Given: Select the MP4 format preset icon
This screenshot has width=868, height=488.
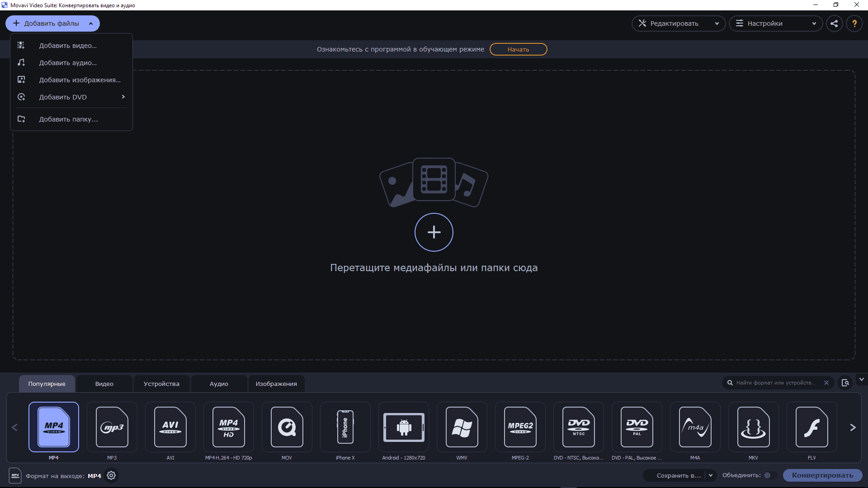Looking at the screenshot, I should 54,427.
